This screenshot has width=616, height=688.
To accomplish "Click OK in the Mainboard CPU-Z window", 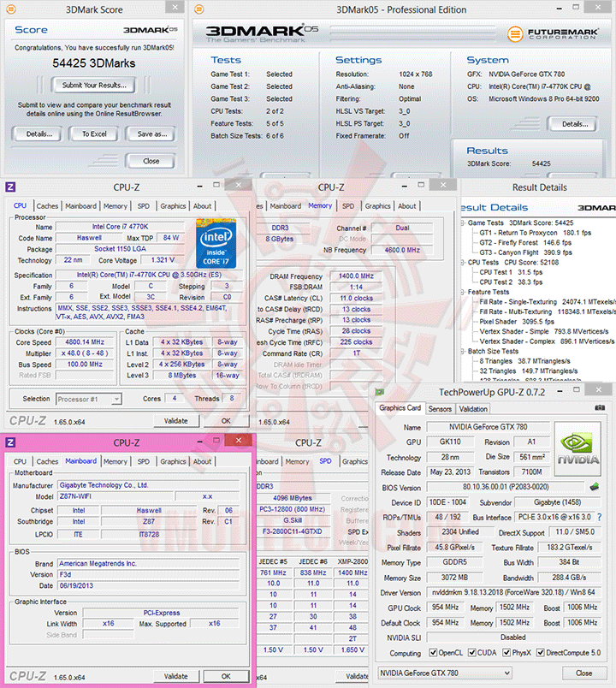I will 226,676.
